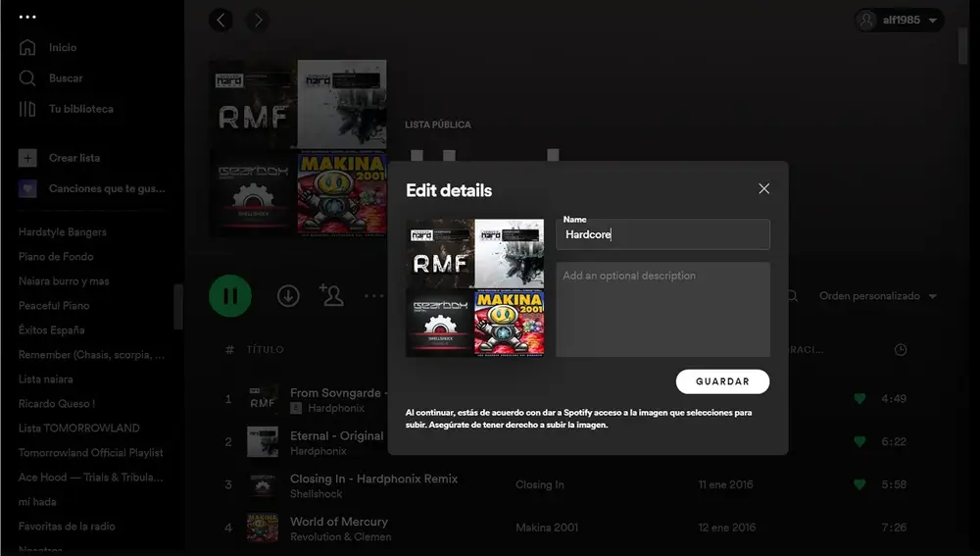The image size is (980, 556).
Task: Select Favoritas de la radio playlist
Action: (67, 526)
